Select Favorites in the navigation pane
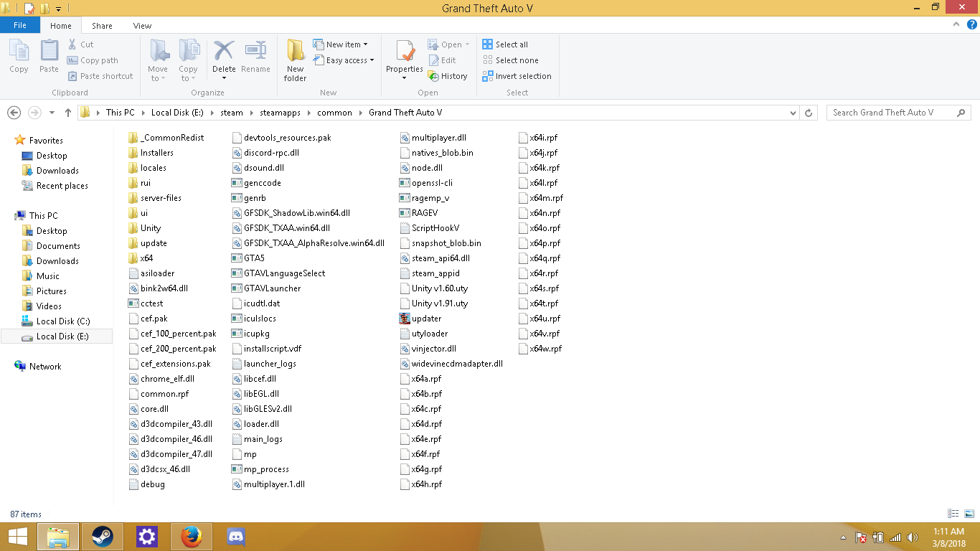 46,141
